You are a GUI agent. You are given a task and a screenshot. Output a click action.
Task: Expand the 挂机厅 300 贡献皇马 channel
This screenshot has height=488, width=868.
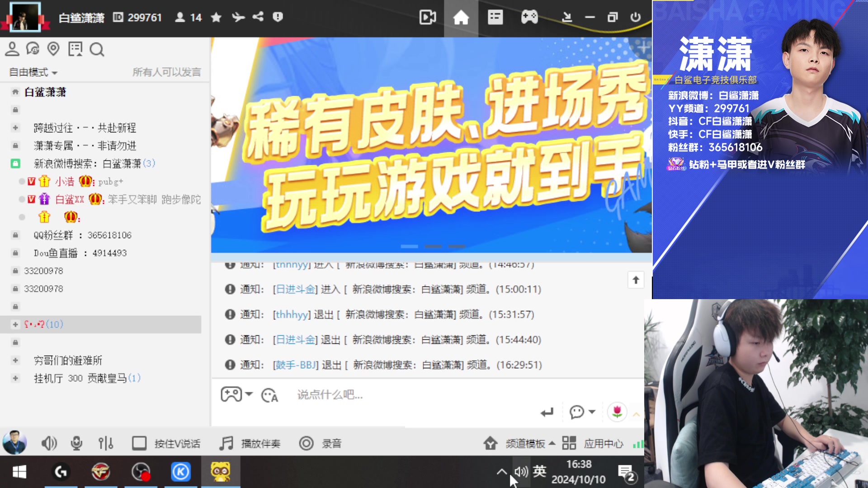click(x=15, y=378)
